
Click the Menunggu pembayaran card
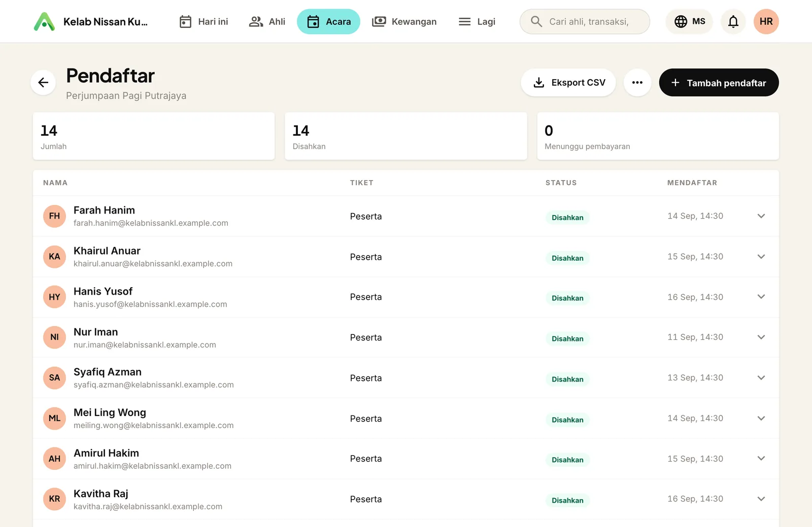[658, 136]
